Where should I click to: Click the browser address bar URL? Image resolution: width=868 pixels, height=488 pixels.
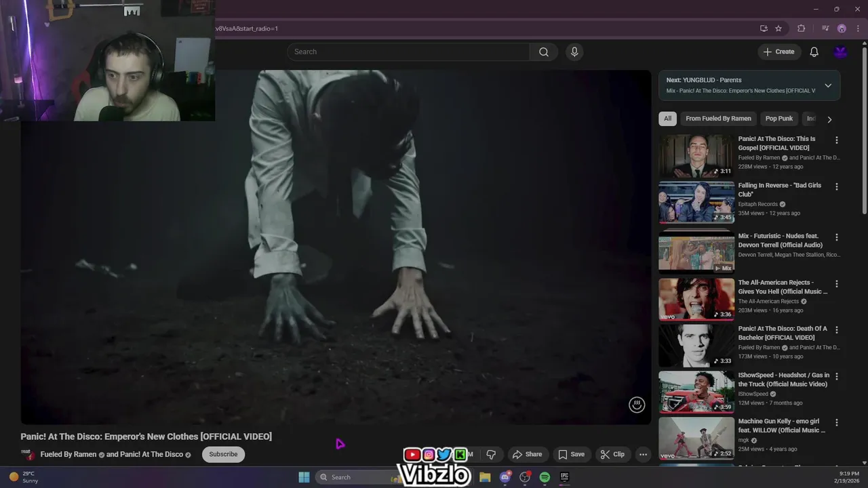click(247, 28)
